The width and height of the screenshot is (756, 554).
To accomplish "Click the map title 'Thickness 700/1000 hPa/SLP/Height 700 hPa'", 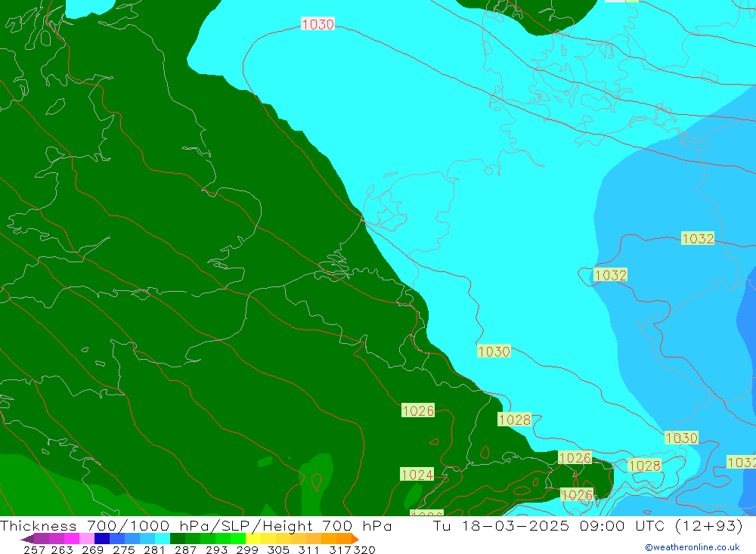I will coord(196,525).
